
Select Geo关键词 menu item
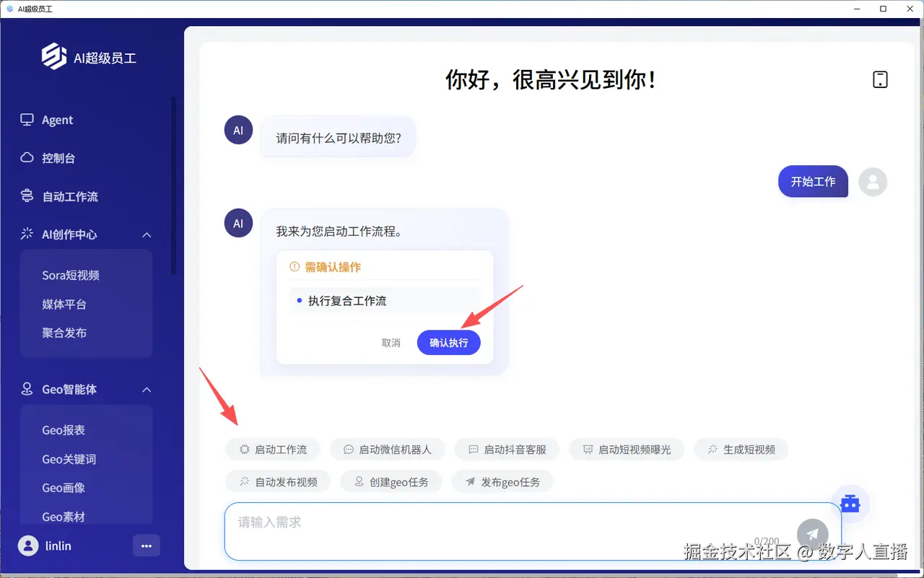pyautogui.click(x=69, y=459)
